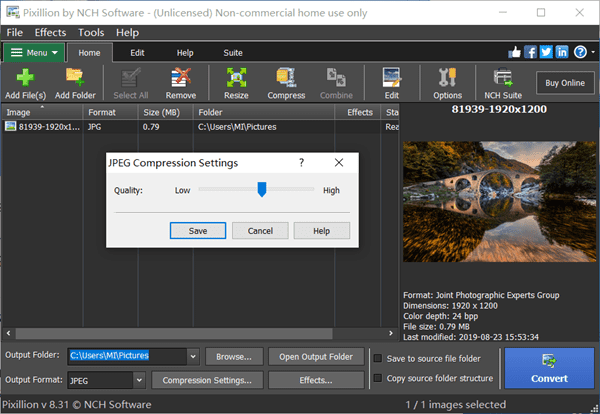
Task: Start conversion with Convert button
Action: (x=549, y=368)
